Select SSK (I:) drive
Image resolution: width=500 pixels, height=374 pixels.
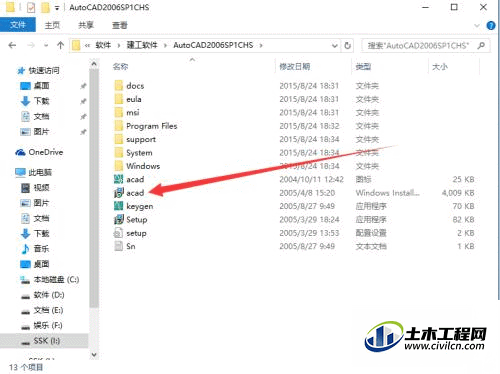44,341
